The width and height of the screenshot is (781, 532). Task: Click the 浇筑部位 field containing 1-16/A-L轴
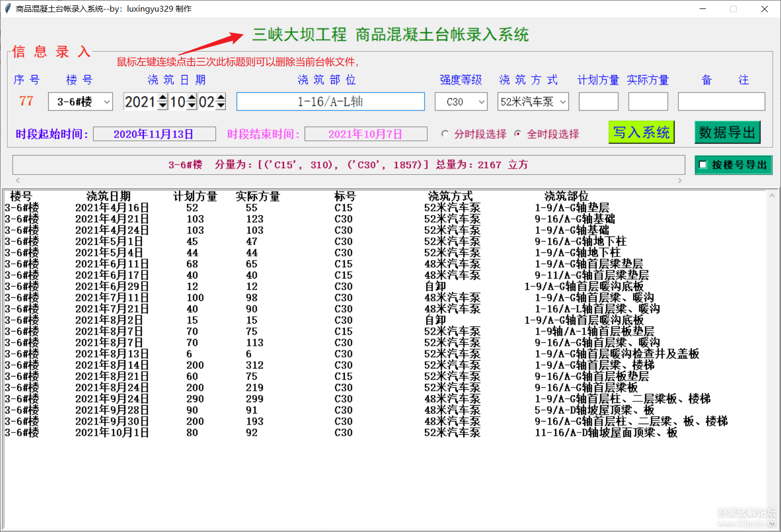[330, 102]
